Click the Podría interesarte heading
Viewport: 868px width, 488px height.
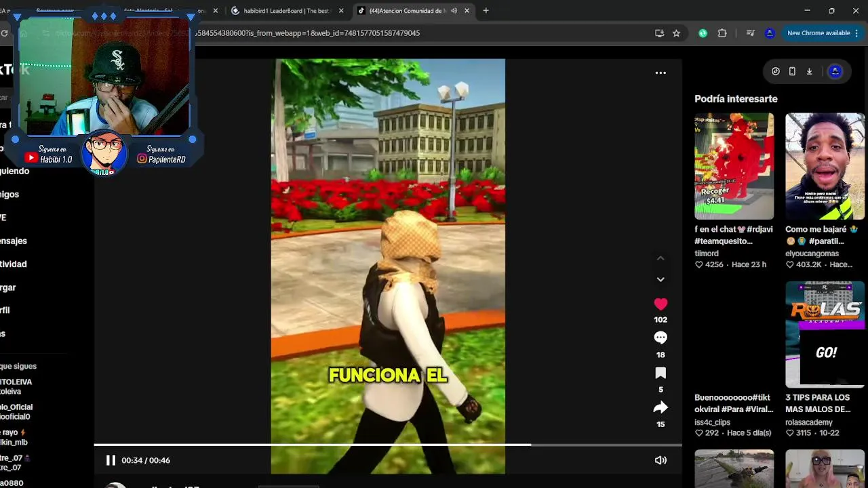[736, 99]
